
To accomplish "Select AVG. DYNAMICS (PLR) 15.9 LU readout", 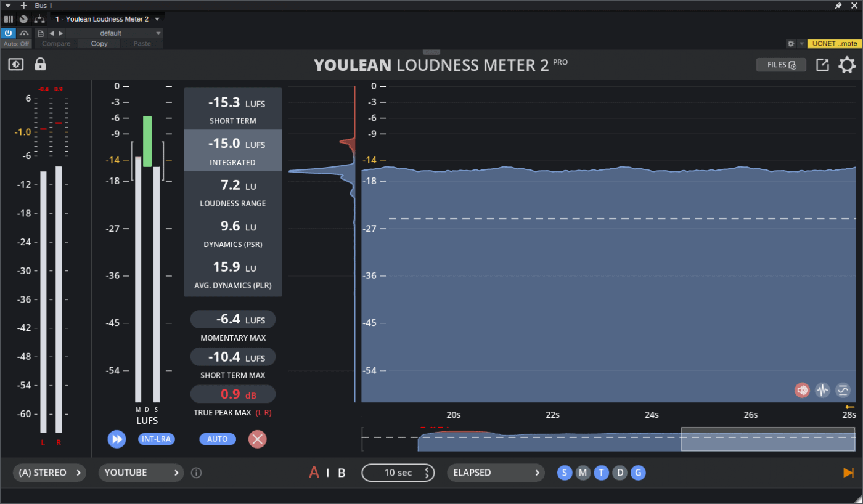I will point(233,274).
